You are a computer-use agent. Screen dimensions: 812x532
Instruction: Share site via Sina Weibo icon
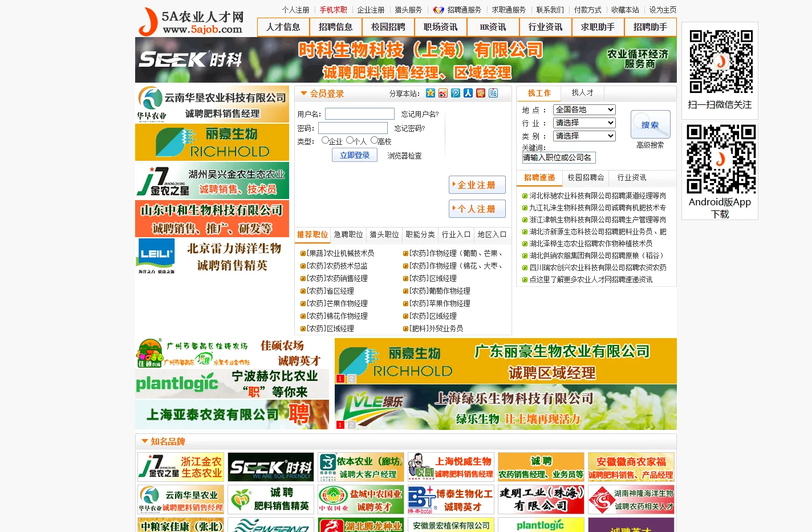point(443,93)
